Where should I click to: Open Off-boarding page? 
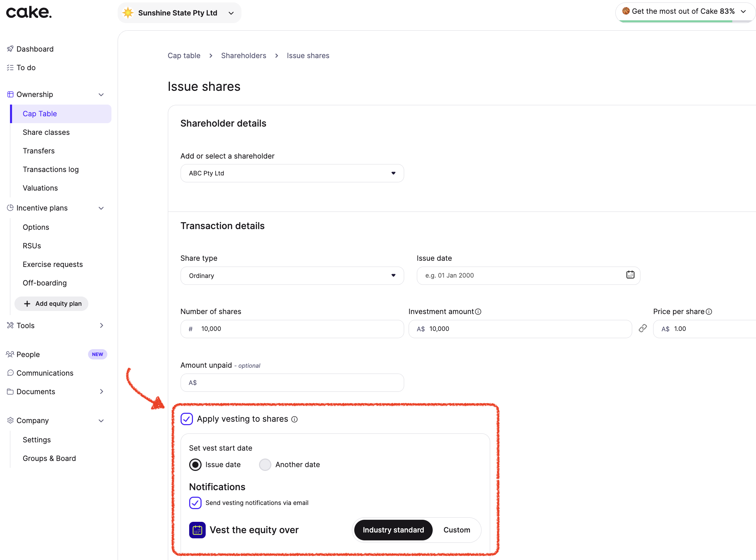click(x=45, y=283)
